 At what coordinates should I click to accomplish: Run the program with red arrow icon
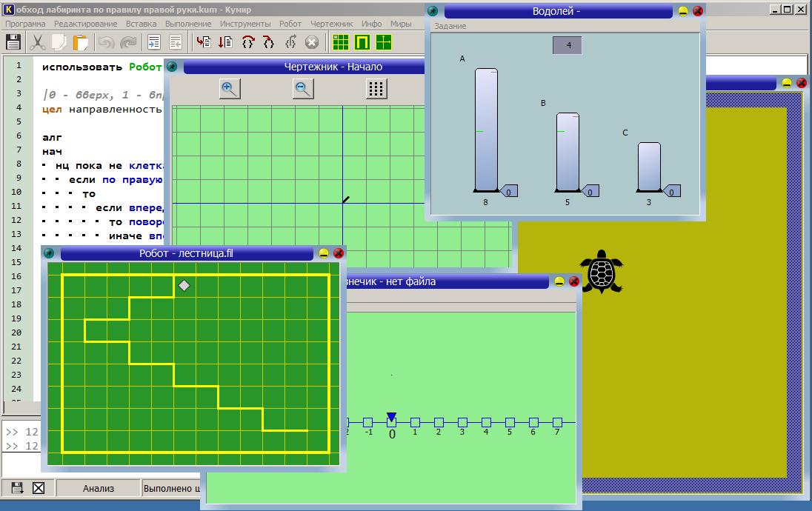204,42
